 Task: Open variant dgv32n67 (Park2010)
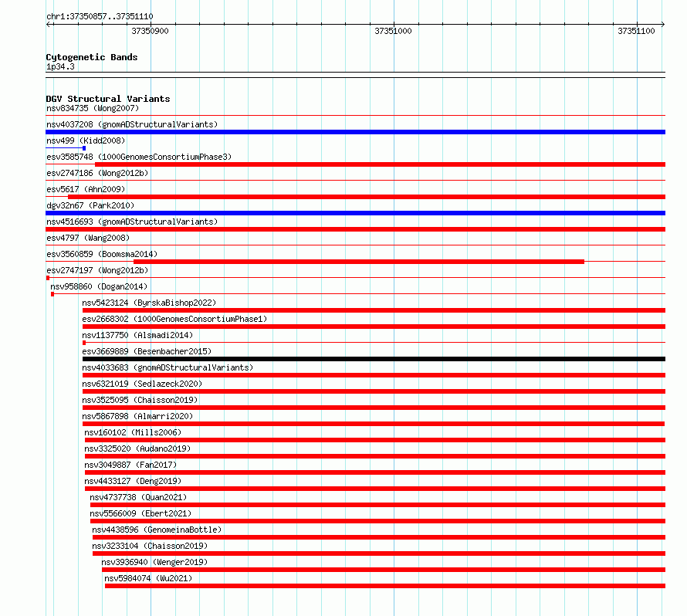pyautogui.click(x=90, y=205)
